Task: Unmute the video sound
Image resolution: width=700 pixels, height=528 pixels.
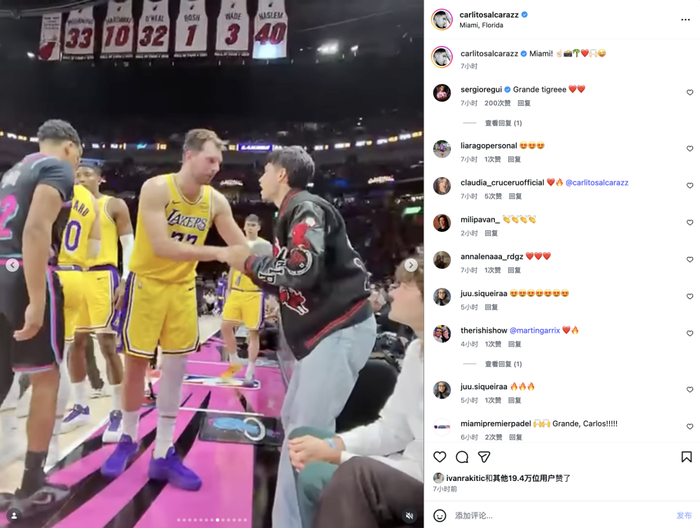Action: (x=409, y=516)
